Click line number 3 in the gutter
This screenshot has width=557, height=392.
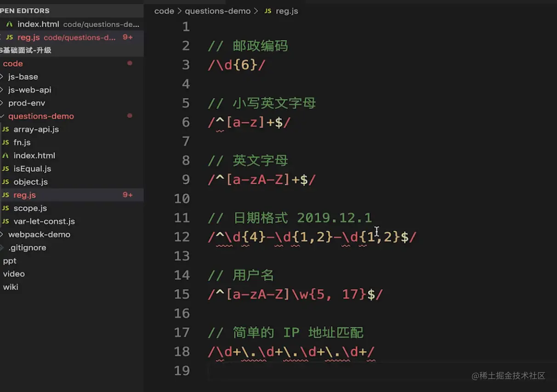pos(186,65)
